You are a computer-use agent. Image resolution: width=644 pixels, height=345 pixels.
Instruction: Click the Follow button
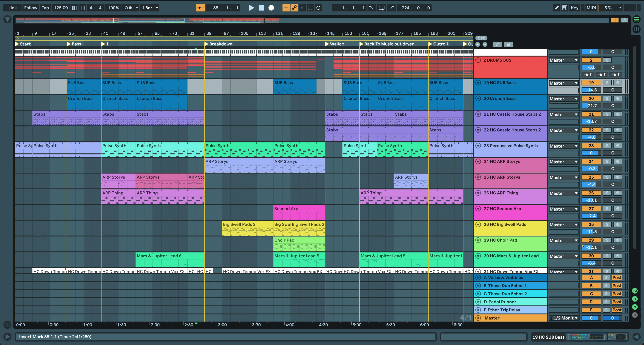point(31,8)
